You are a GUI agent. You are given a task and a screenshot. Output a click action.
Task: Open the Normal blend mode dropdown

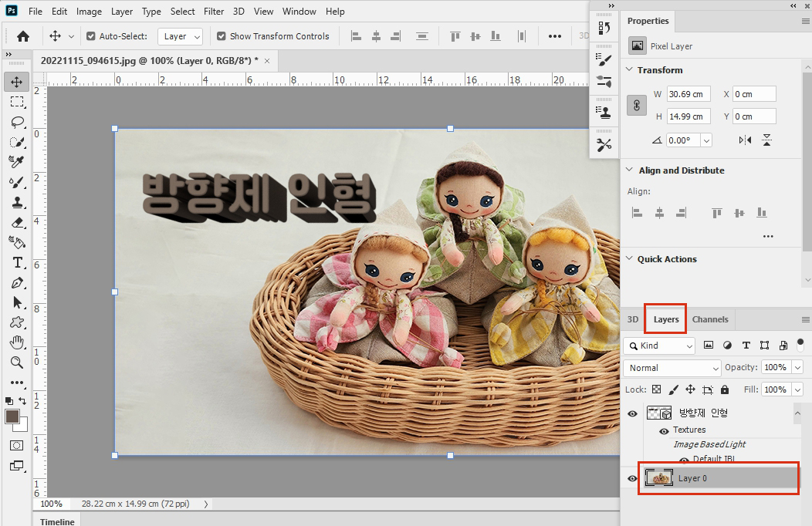(x=672, y=368)
